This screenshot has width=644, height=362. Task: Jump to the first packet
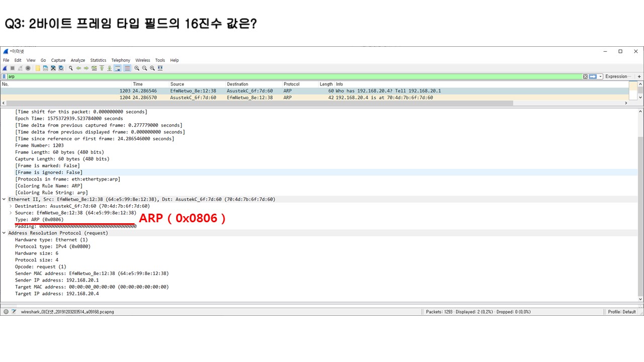coord(102,68)
